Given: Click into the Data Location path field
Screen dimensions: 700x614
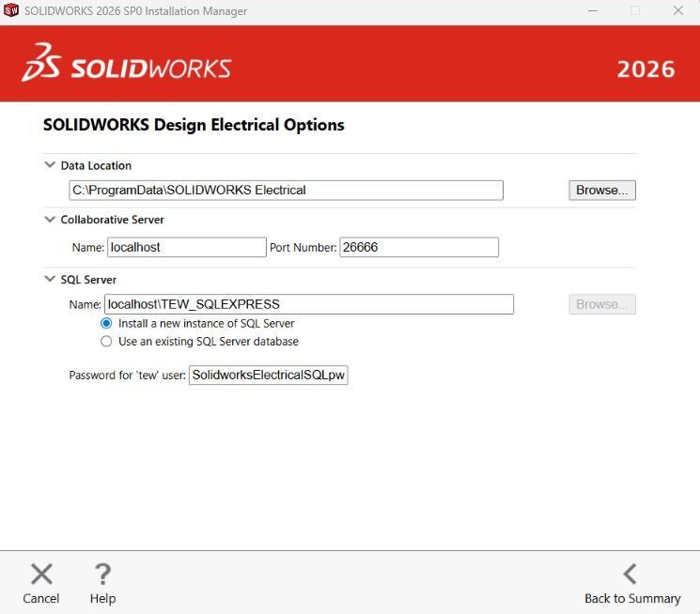Looking at the screenshot, I should tap(287, 190).
